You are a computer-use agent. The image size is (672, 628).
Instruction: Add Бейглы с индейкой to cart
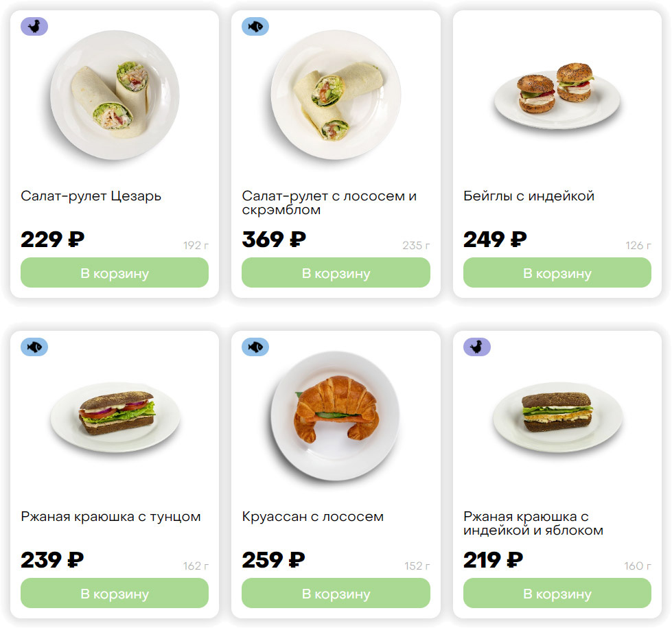[x=557, y=273]
